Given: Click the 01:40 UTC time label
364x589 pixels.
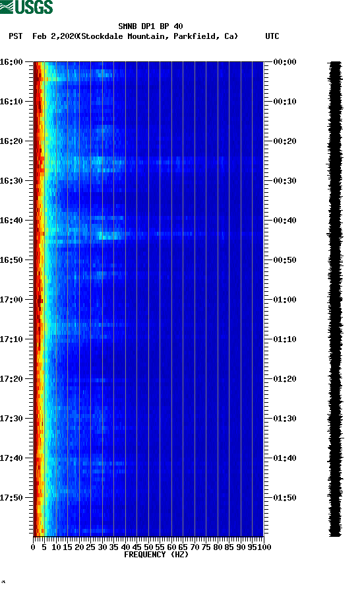Looking at the screenshot, I should click(x=285, y=458).
